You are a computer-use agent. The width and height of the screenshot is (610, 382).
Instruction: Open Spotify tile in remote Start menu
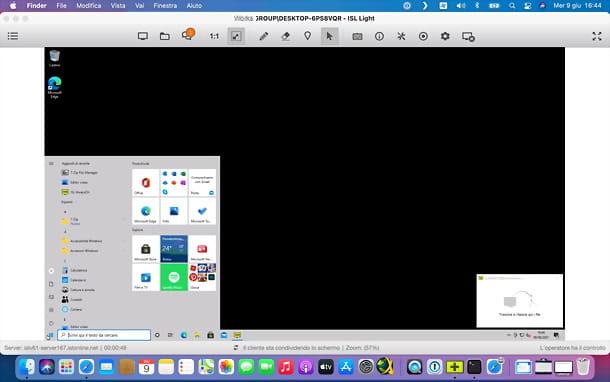click(x=174, y=277)
